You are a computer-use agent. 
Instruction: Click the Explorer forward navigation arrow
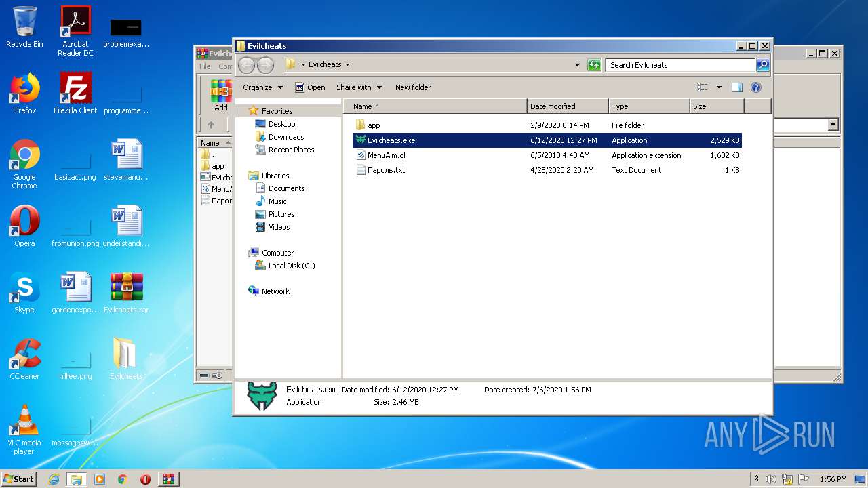(266, 65)
